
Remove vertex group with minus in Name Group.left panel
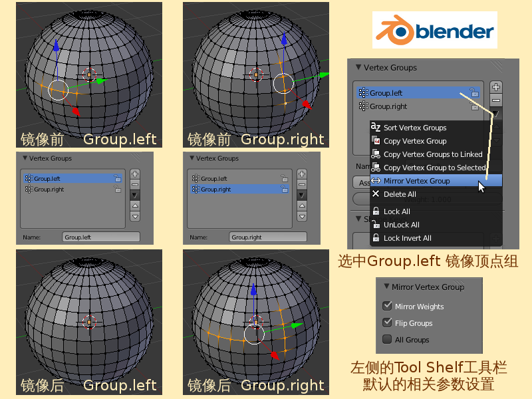point(135,185)
